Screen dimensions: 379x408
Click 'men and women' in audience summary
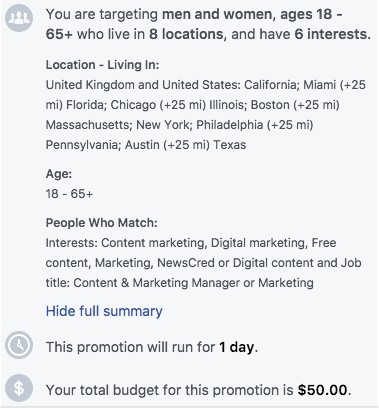click(x=218, y=14)
